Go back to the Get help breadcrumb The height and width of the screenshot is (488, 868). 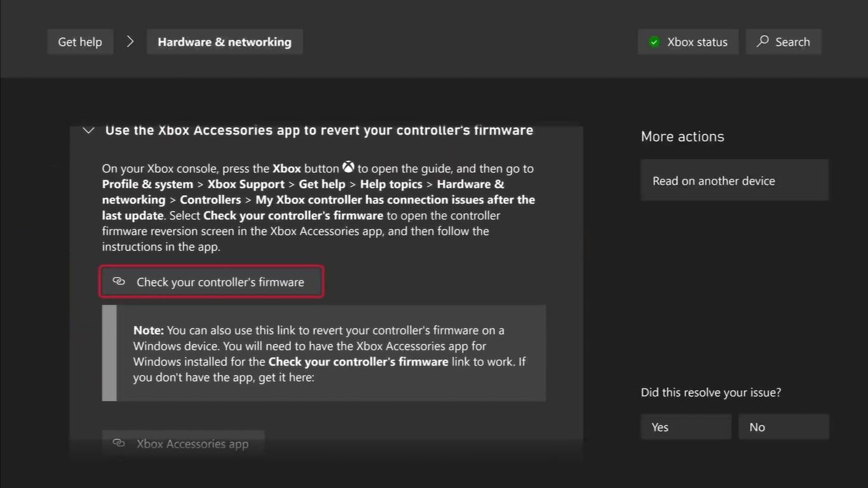coord(80,42)
